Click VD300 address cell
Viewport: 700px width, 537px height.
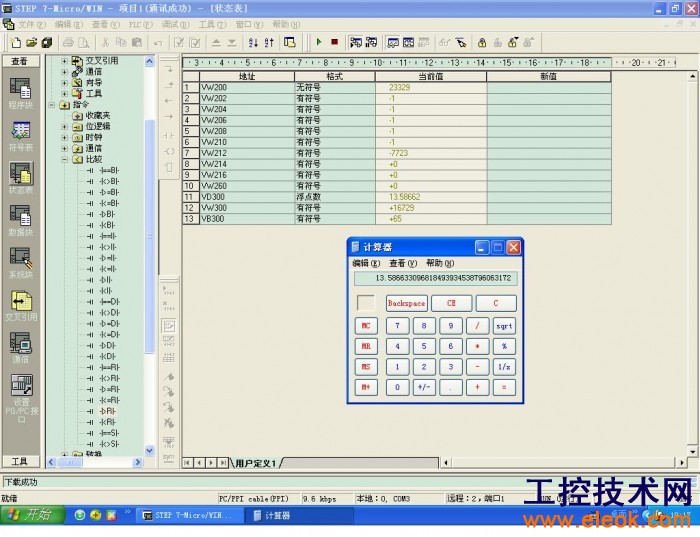tap(247, 197)
